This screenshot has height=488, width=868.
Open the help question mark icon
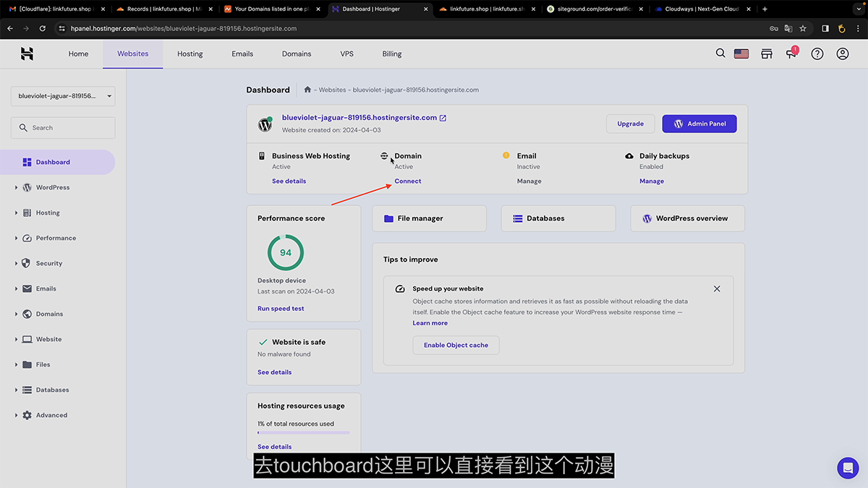click(817, 53)
